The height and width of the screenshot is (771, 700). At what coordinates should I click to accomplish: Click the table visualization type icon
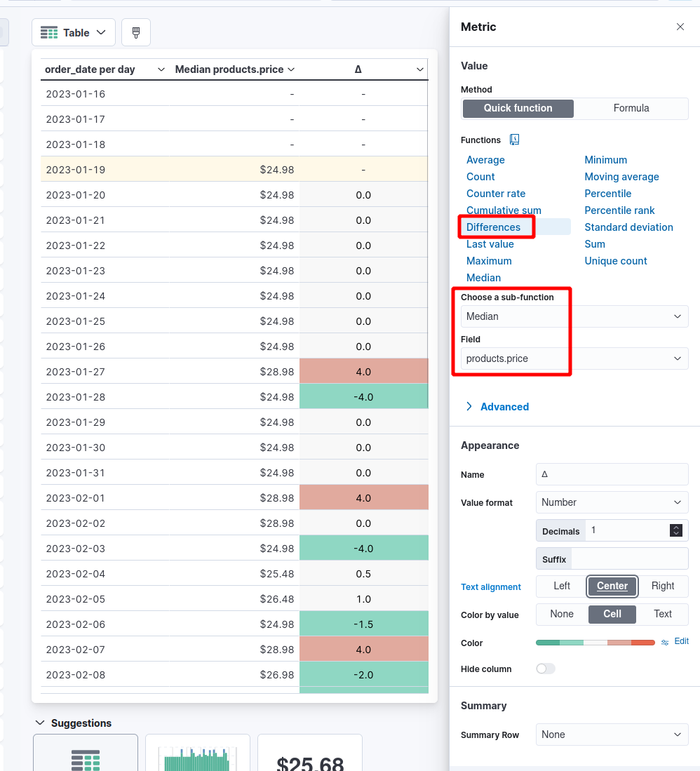point(49,33)
